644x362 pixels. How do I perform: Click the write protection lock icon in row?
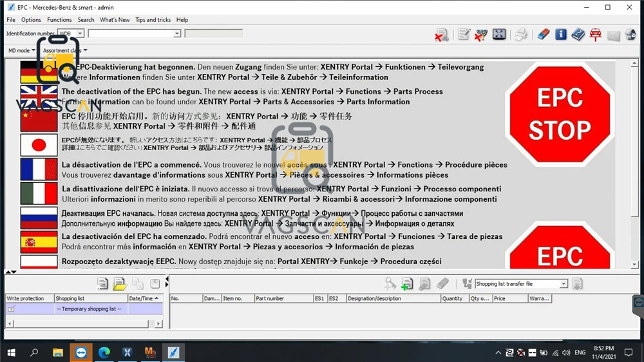[11, 309]
